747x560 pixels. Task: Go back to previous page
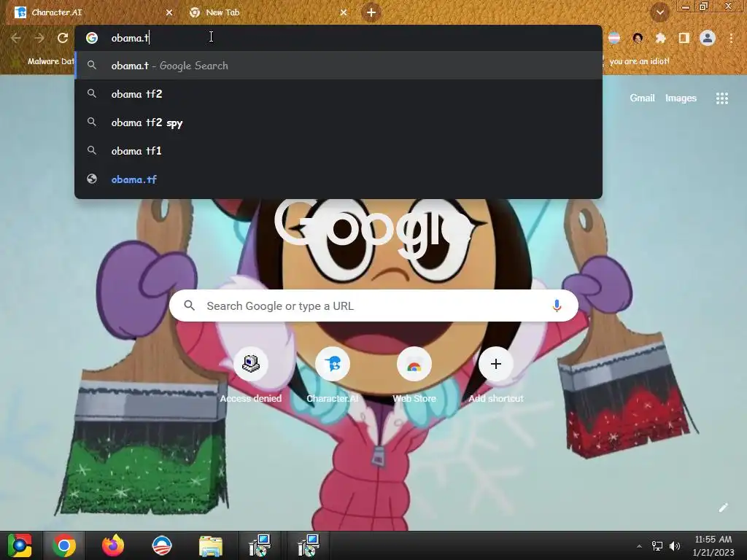16,38
